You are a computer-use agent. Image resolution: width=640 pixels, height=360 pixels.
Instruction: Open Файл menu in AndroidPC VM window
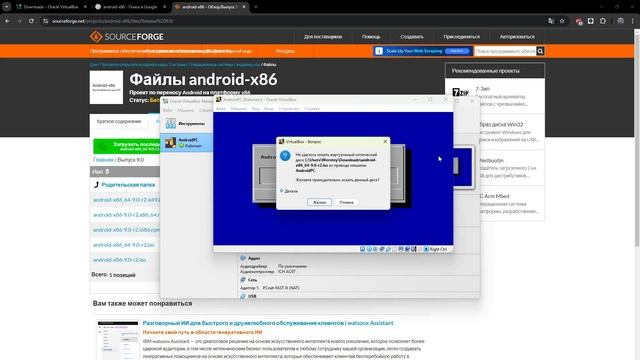[221, 109]
